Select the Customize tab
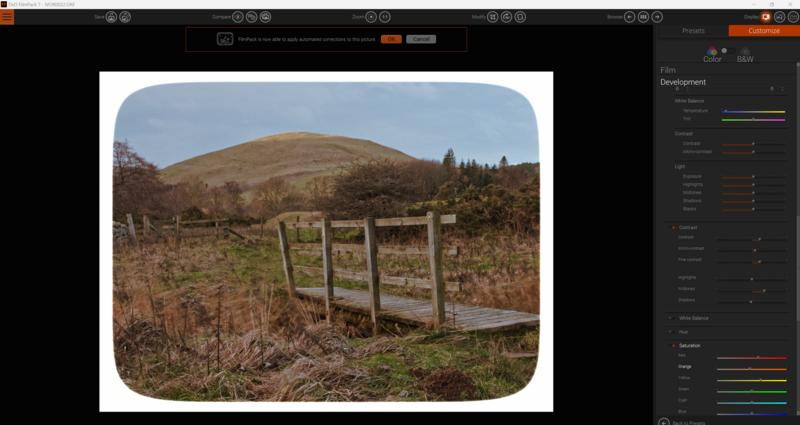 click(763, 31)
